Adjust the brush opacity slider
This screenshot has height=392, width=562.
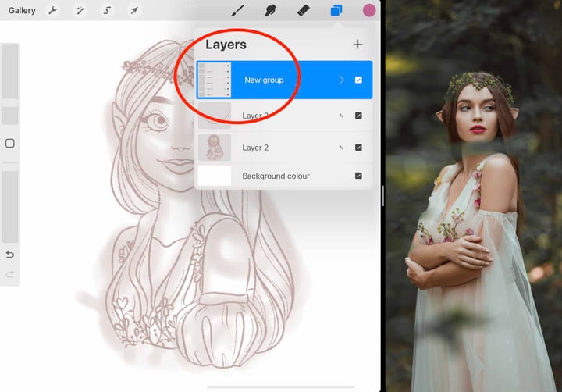pyautogui.click(x=10, y=202)
